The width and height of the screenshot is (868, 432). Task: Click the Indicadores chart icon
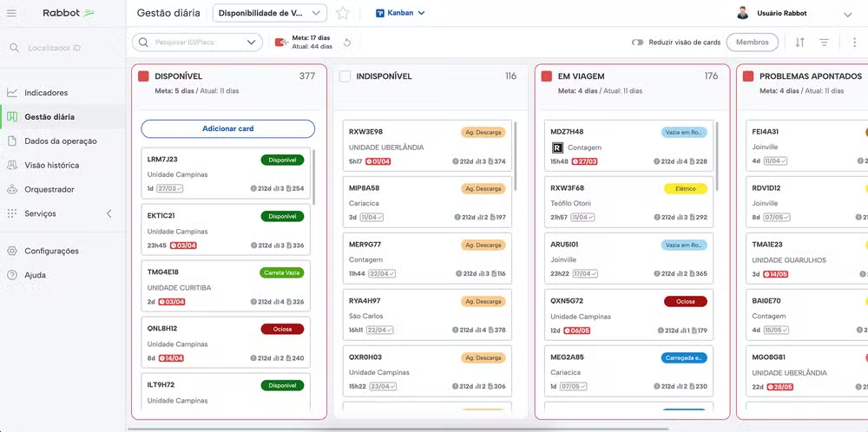(12, 93)
